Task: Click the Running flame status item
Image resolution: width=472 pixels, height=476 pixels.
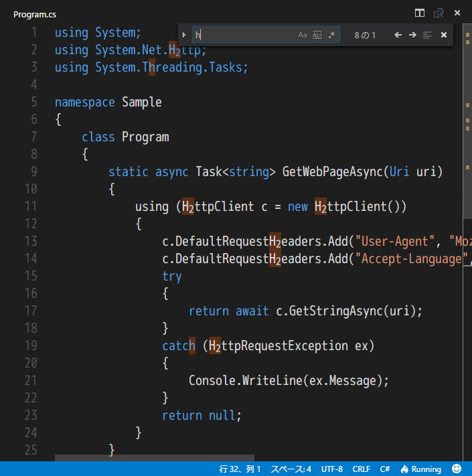Action: pos(421,469)
